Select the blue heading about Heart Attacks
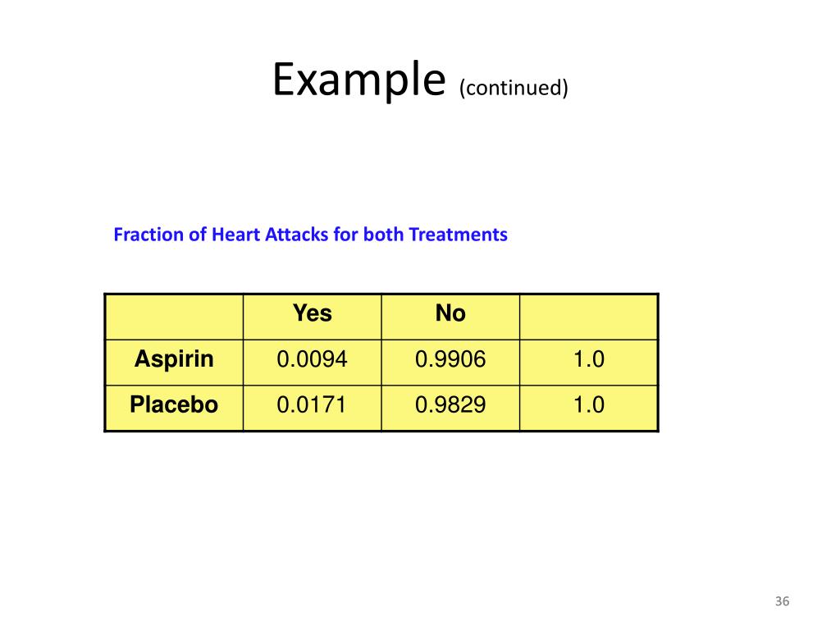This screenshot has width=840, height=630. click(x=310, y=235)
